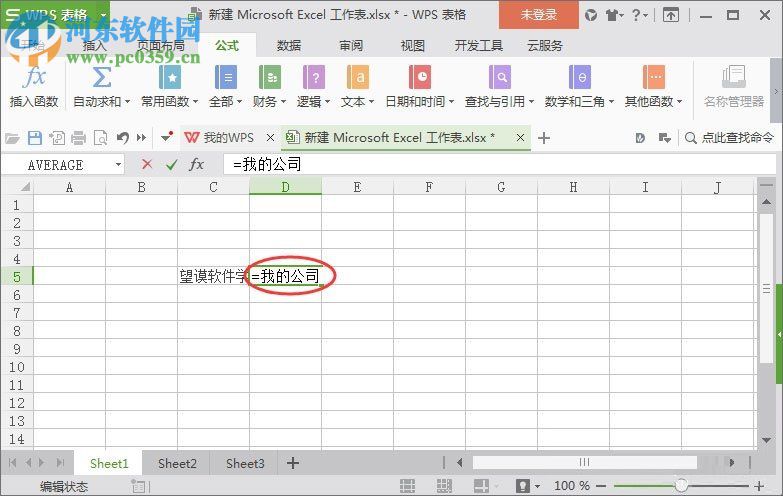This screenshot has width=783, height=496.
Task: Click the horizontal scrollbar thumb
Action: [584, 463]
